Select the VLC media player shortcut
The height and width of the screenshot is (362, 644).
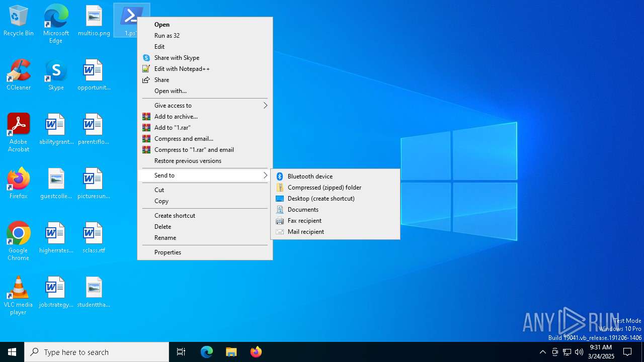pos(19,296)
